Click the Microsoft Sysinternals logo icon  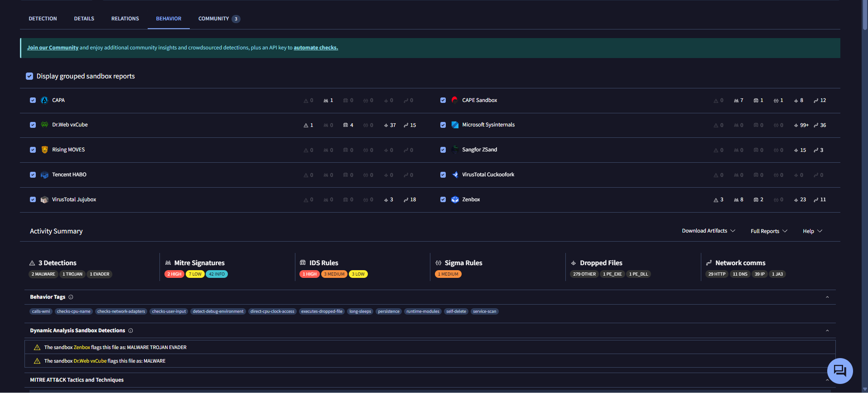coord(455,125)
